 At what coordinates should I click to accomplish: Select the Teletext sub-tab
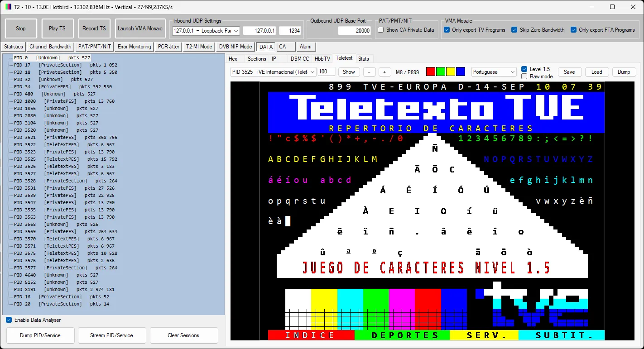[x=344, y=58]
